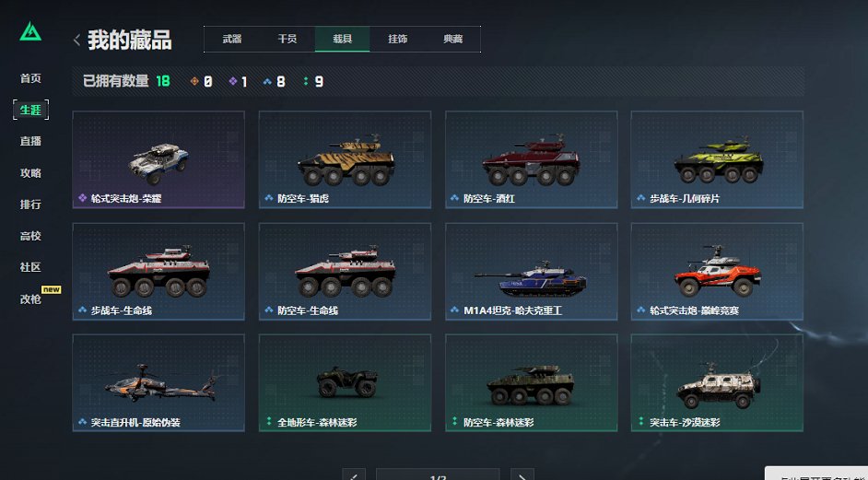Select the 突击直升机-原始伪装 helicopter card
The image size is (868, 480).
(158, 382)
